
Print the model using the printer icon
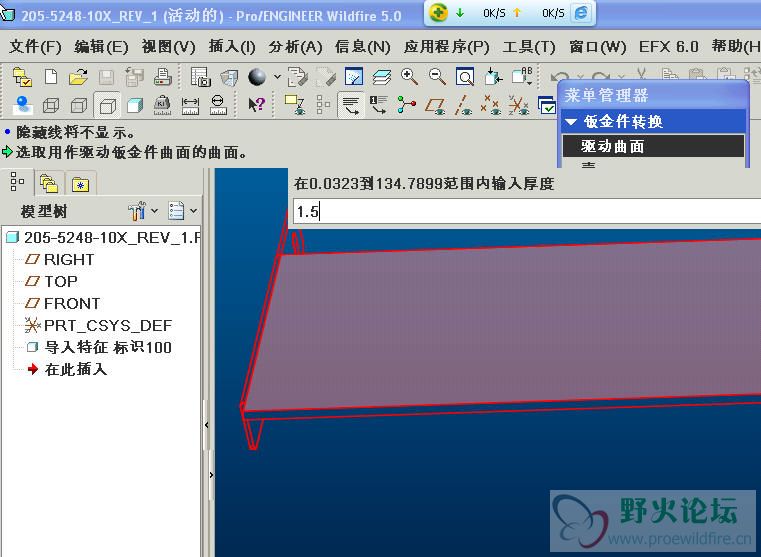click(x=162, y=77)
